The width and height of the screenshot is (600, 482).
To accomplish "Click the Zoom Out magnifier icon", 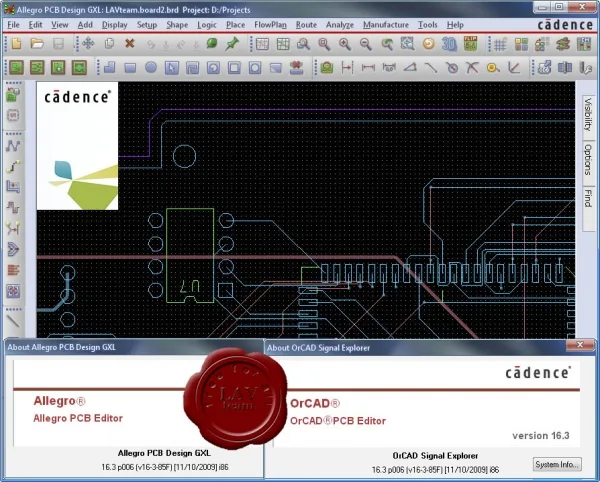I will tap(365, 44).
